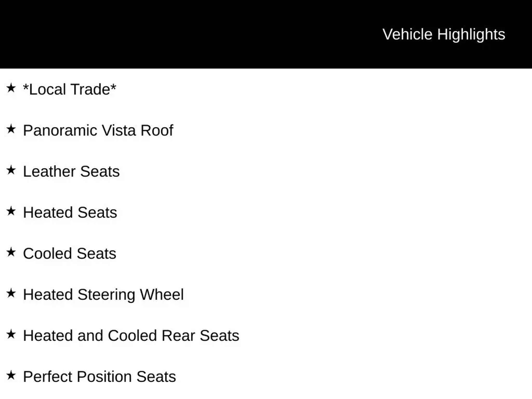Choose the Heated Seats text entry
Image resolution: width=532 pixels, height=399 pixels.
click(x=70, y=212)
